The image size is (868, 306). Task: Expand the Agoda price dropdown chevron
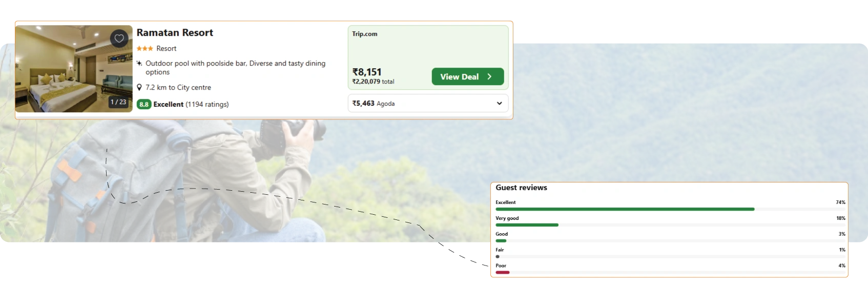pos(499,104)
